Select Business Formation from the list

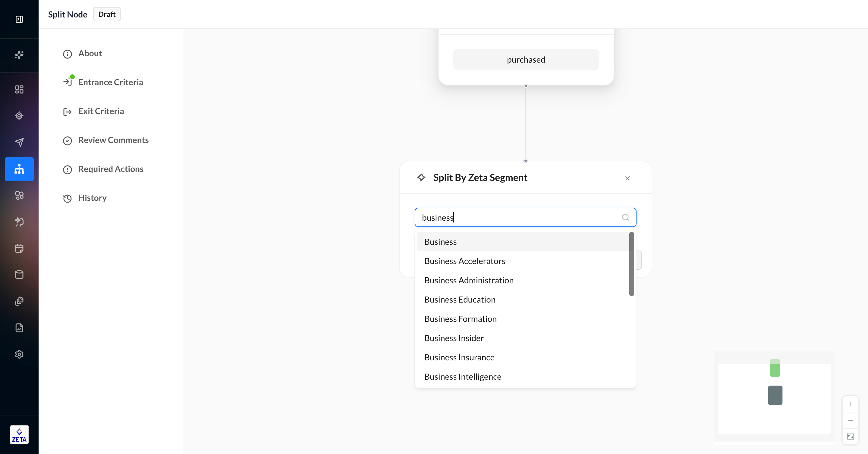coord(523,319)
